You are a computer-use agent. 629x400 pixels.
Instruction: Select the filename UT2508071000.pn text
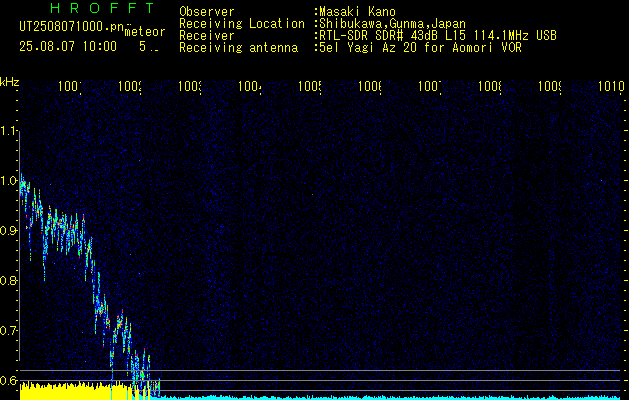coord(71,26)
